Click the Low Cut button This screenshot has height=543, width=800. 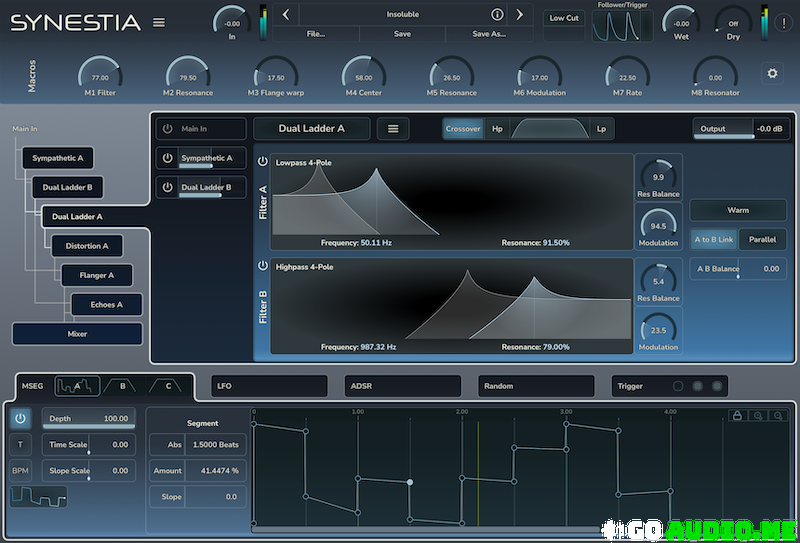point(564,18)
